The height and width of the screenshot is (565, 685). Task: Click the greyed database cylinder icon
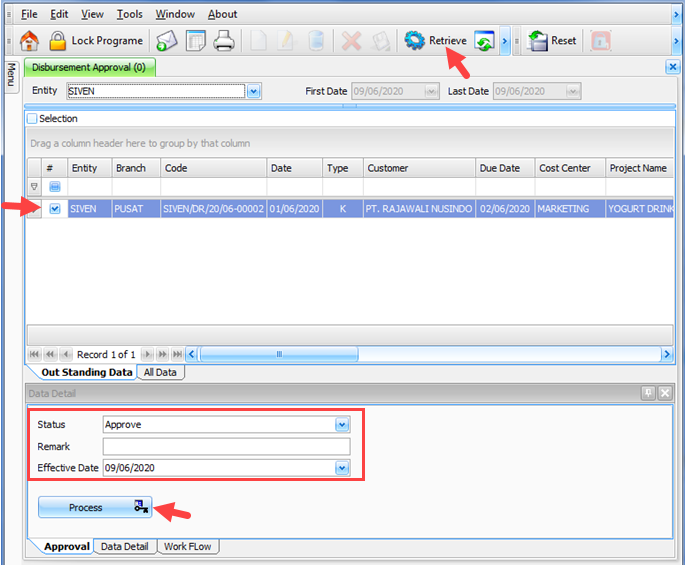tap(316, 41)
